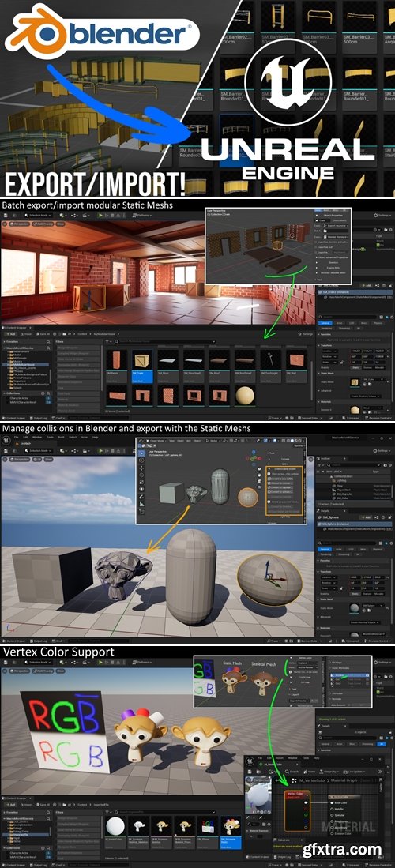Select Blender's Scale tool in collisions viewport
Image resolution: width=395 pixels, height=868 pixels.
pos(142,482)
